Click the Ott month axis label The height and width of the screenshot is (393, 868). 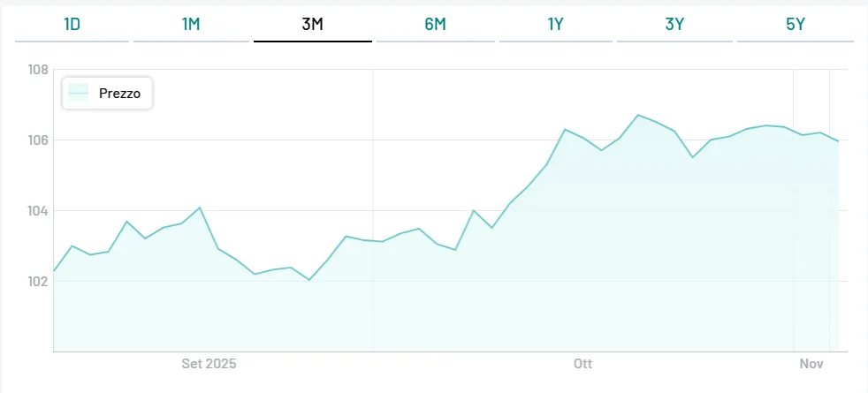[x=582, y=364]
